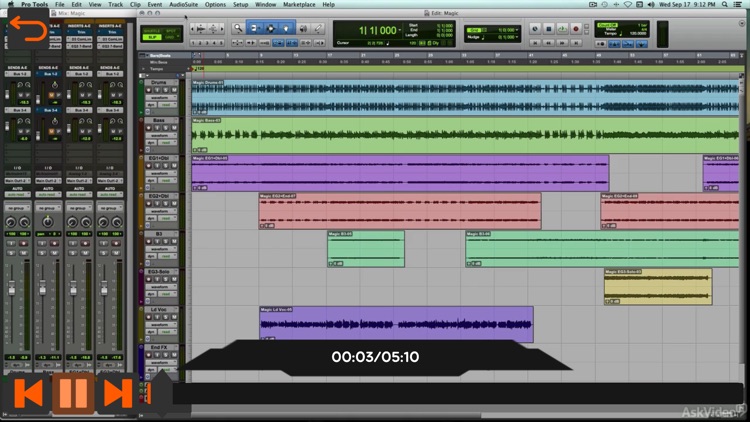The width and height of the screenshot is (750, 422).
Task: Enable Slip edit mode
Action: [x=152, y=37]
